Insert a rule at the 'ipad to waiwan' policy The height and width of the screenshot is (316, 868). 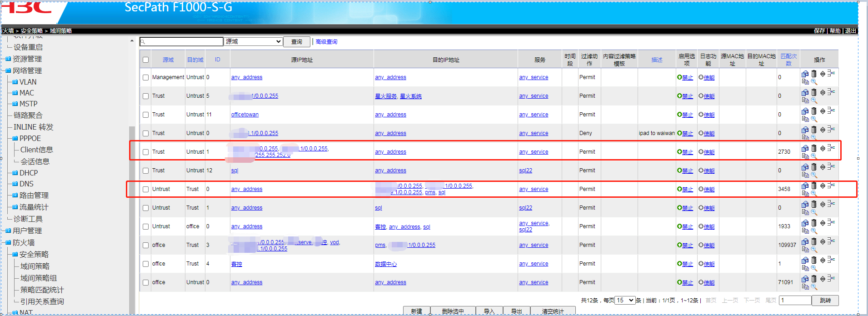pyautogui.click(x=831, y=129)
